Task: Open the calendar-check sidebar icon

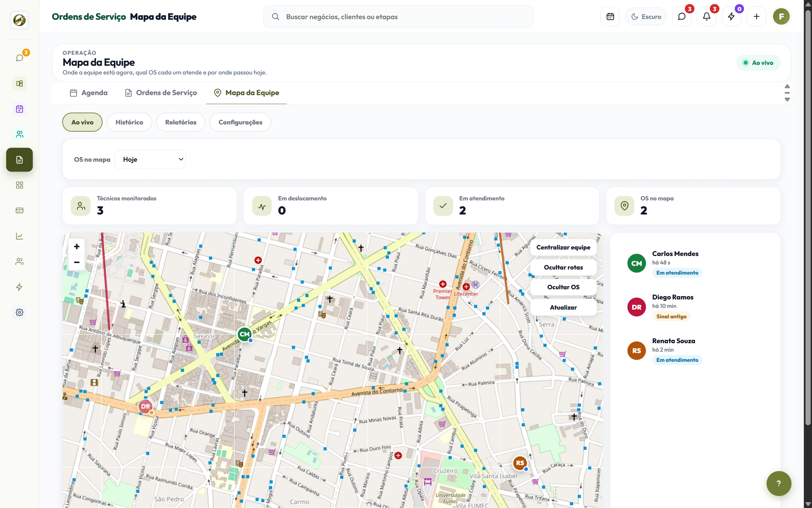Action: 19,109
